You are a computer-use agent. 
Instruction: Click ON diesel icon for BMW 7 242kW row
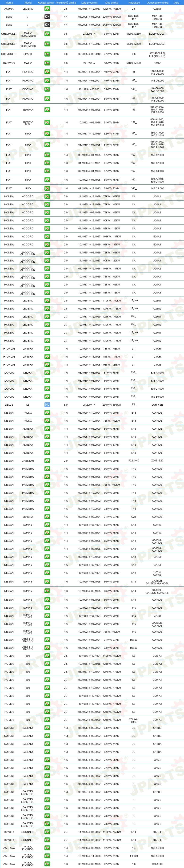click(47, 24)
